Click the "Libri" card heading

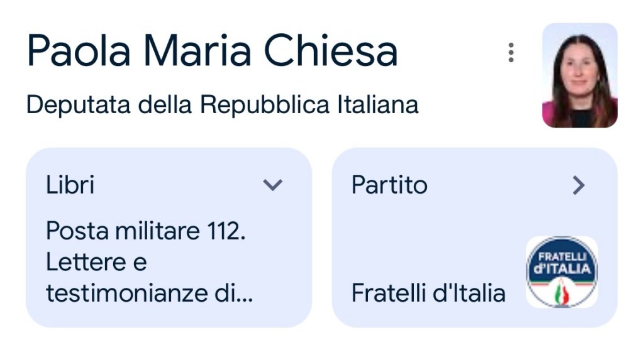coord(70,185)
